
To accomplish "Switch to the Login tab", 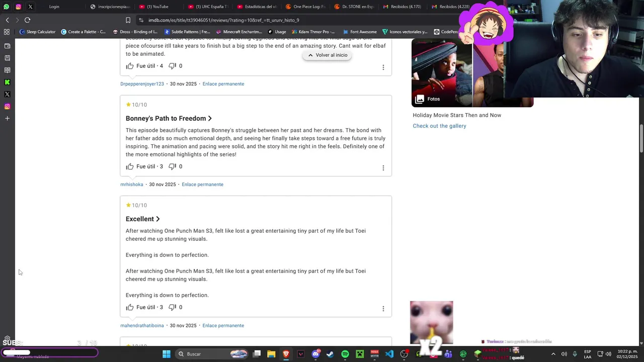I will click(x=54, y=7).
